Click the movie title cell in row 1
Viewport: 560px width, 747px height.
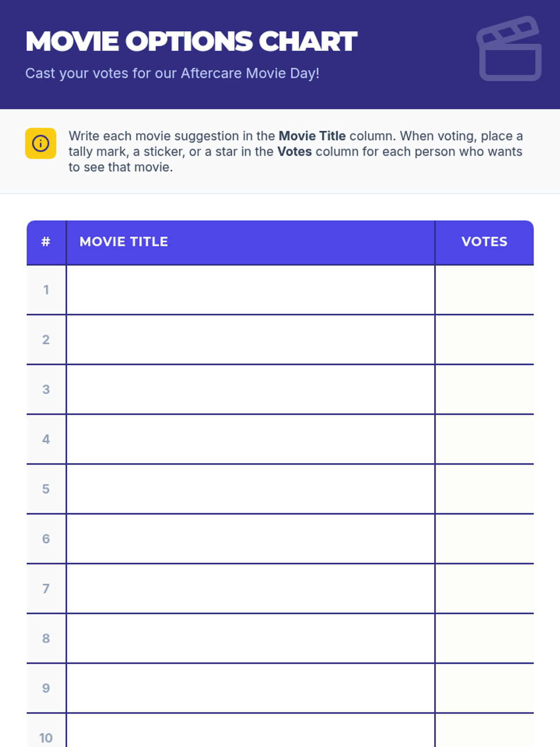(251, 290)
